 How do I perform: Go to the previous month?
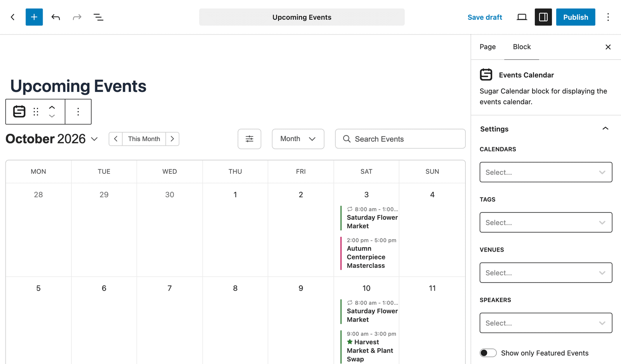click(x=116, y=139)
